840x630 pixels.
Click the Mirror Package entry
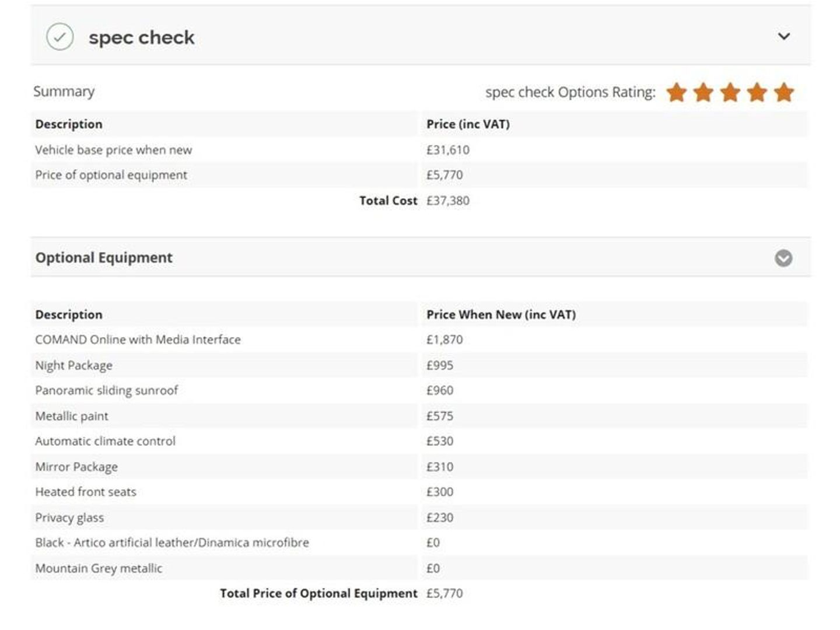click(76, 467)
